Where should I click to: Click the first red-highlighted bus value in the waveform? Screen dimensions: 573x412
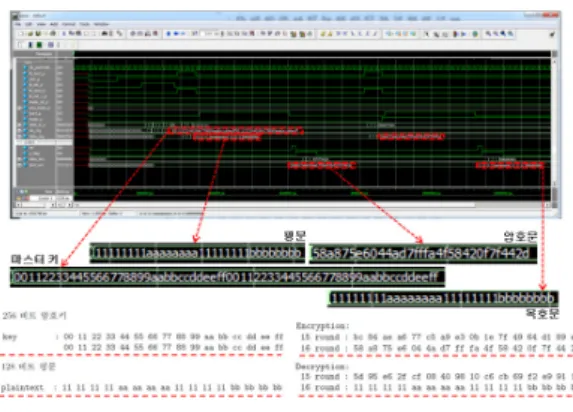235,130
